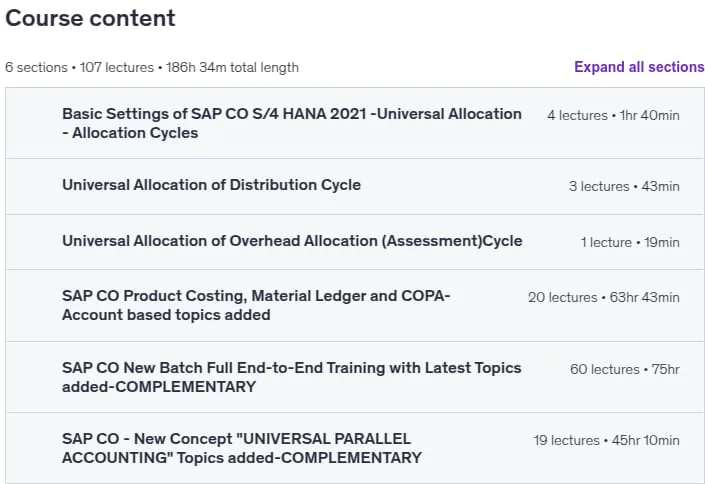Screen dimensions: 705x484
Task: Expand SAP CO Product Costing, Material Ledger section
Action: (x=355, y=305)
